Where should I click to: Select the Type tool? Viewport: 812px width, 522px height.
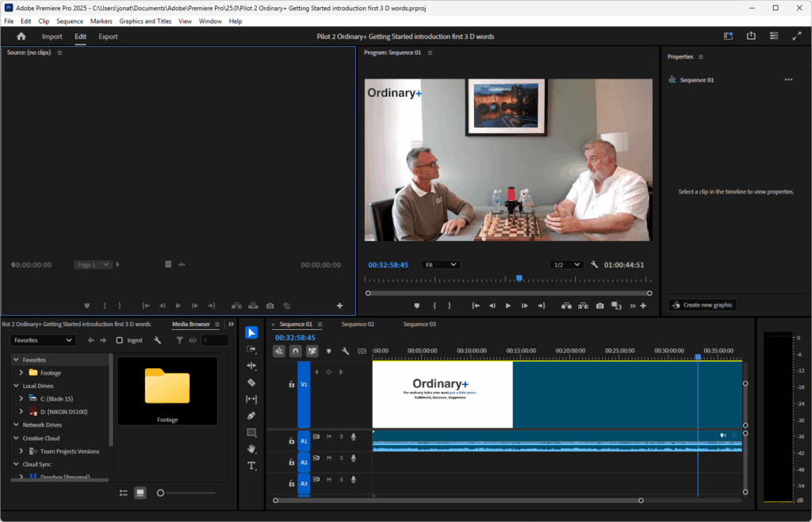pyautogui.click(x=251, y=466)
